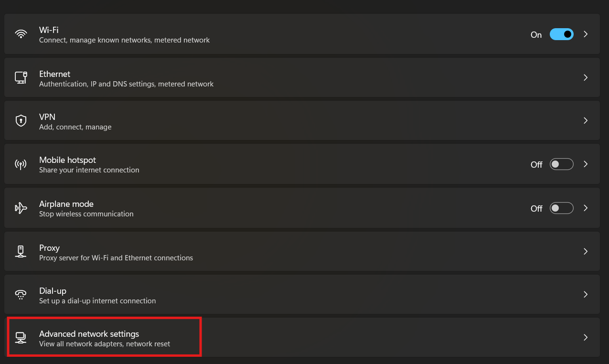Click the Mobile hotspot antenna icon

(x=21, y=164)
